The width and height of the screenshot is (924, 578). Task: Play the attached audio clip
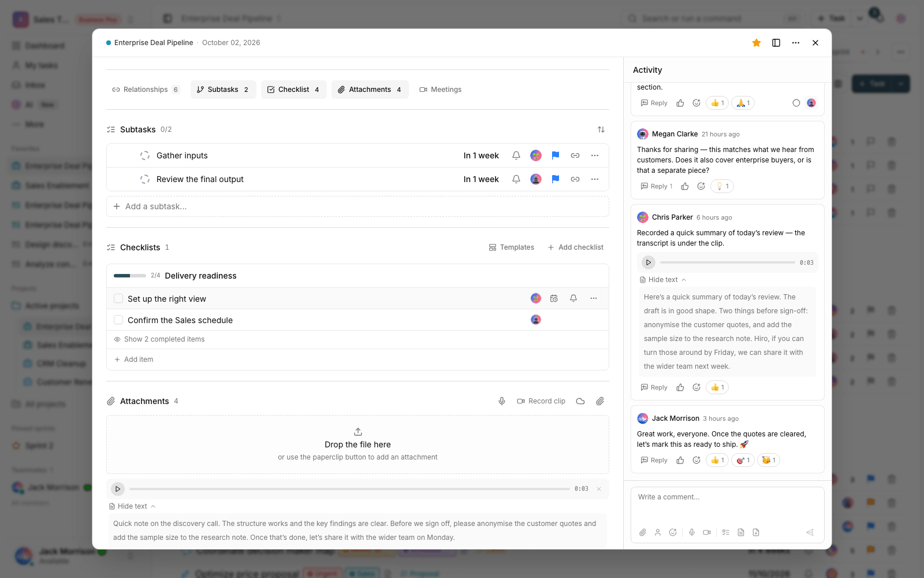point(118,489)
